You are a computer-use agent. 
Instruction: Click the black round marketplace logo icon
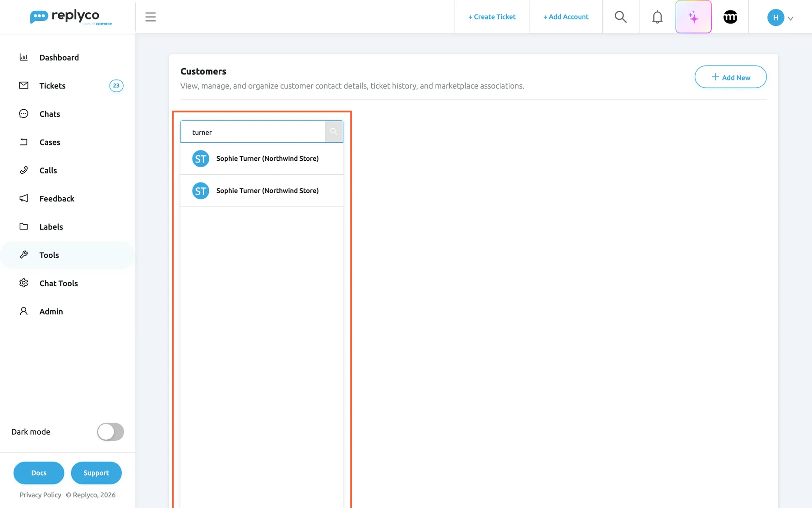point(730,17)
